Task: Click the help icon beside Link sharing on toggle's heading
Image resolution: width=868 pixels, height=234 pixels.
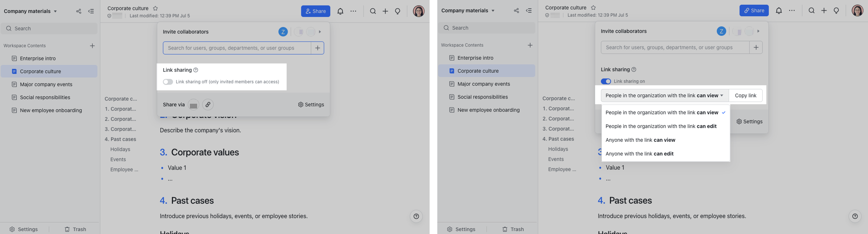Action: 634,70
